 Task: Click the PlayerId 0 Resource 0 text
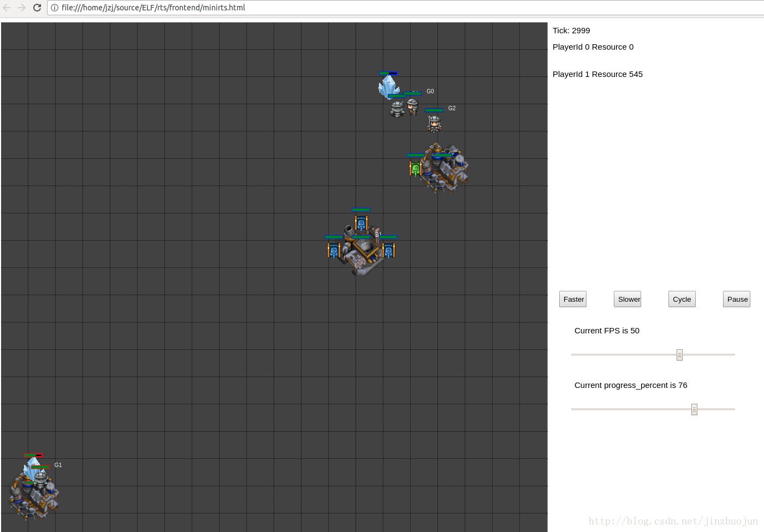(593, 47)
